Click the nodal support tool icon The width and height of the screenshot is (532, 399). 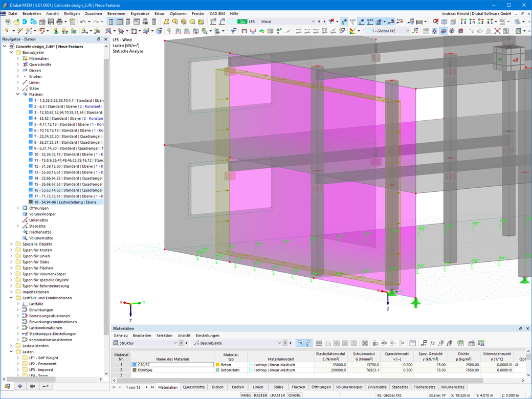pyautogui.click(x=56, y=31)
